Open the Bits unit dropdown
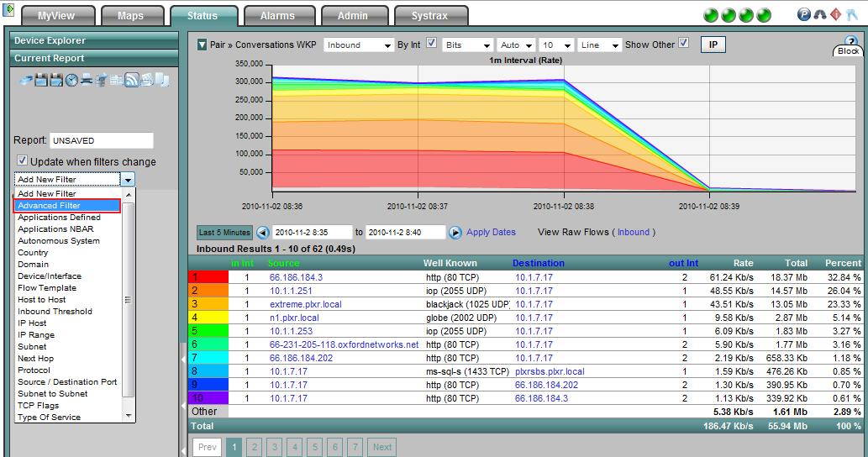This screenshot has width=868, height=457. tap(468, 45)
